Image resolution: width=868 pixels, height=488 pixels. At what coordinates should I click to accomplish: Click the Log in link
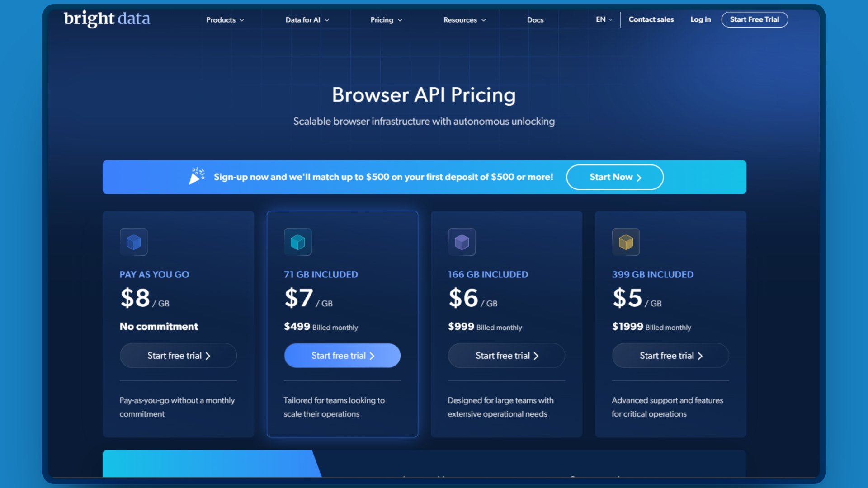point(700,19)
